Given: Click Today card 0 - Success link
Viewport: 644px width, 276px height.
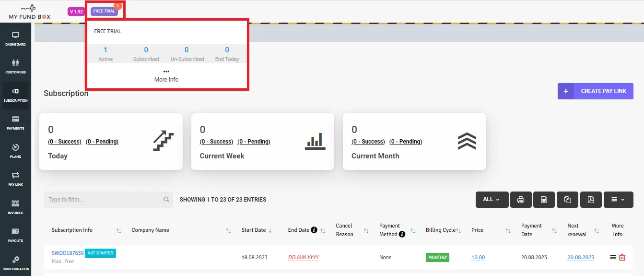Looking at the screenshot, I should 65,142.
